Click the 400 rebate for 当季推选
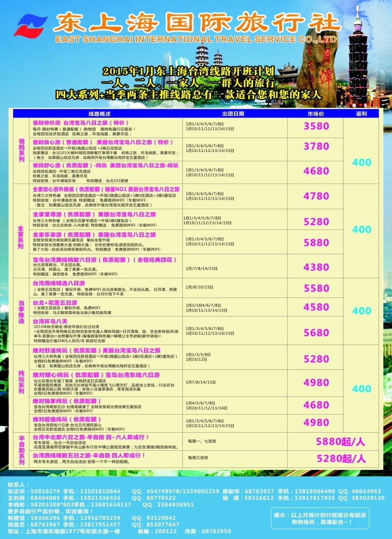The image size is (392, 539). (x=362, y=311)
